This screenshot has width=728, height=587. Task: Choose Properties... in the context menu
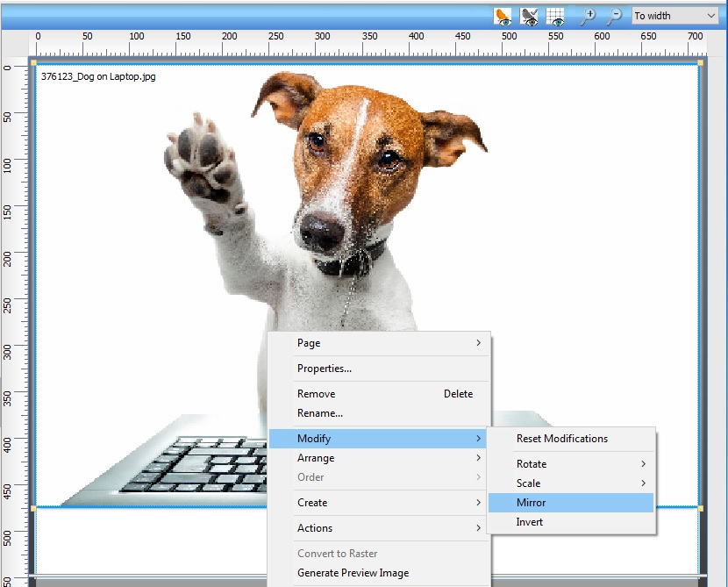click(379, 369)
